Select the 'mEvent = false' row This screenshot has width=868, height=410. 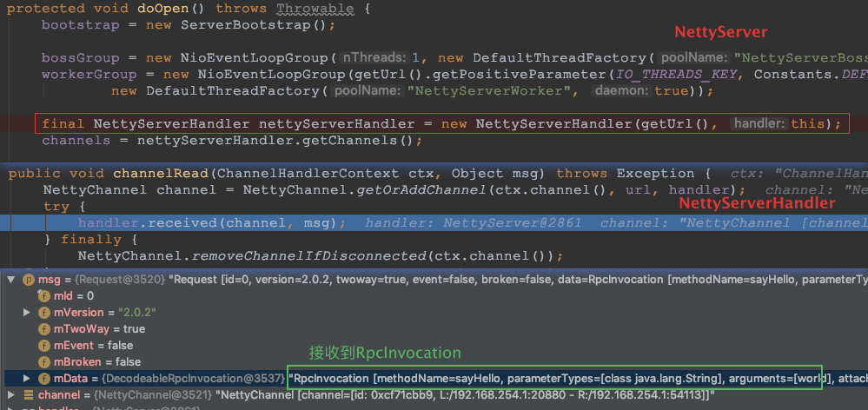coord(434,346)
